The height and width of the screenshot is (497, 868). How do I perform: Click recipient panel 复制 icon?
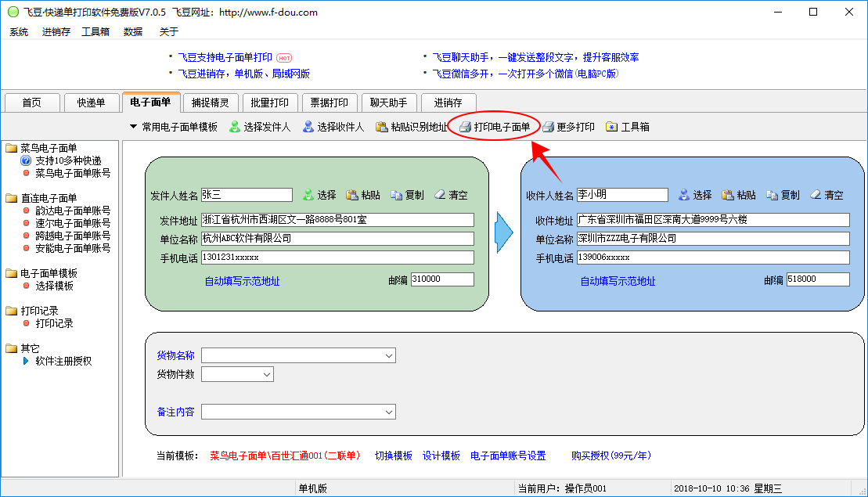click(x=773, y=195)
